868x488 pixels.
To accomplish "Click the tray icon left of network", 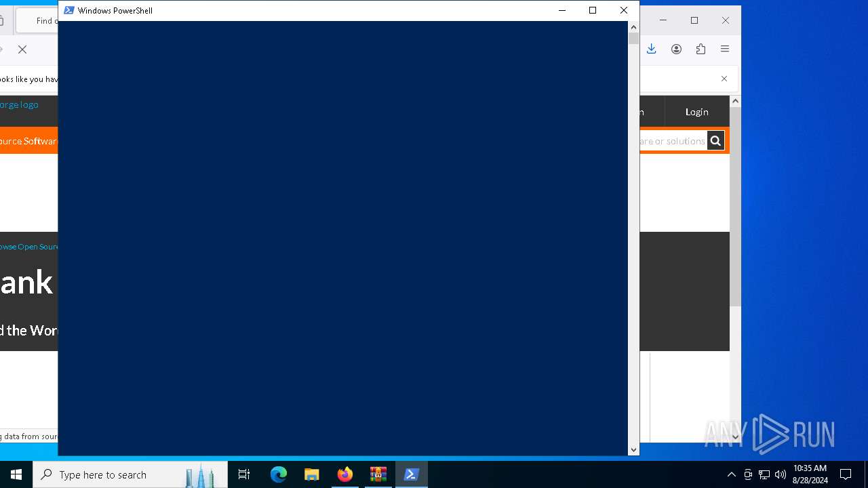I will pos(748,474).
